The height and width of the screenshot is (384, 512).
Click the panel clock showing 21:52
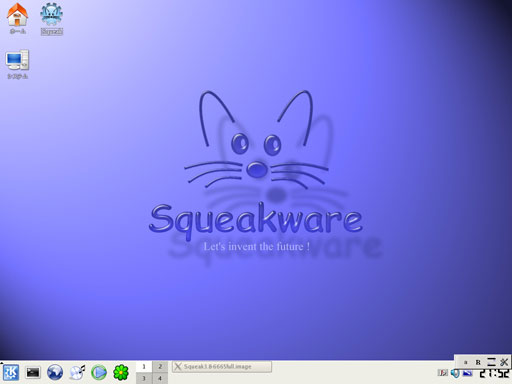coord(495,373)
